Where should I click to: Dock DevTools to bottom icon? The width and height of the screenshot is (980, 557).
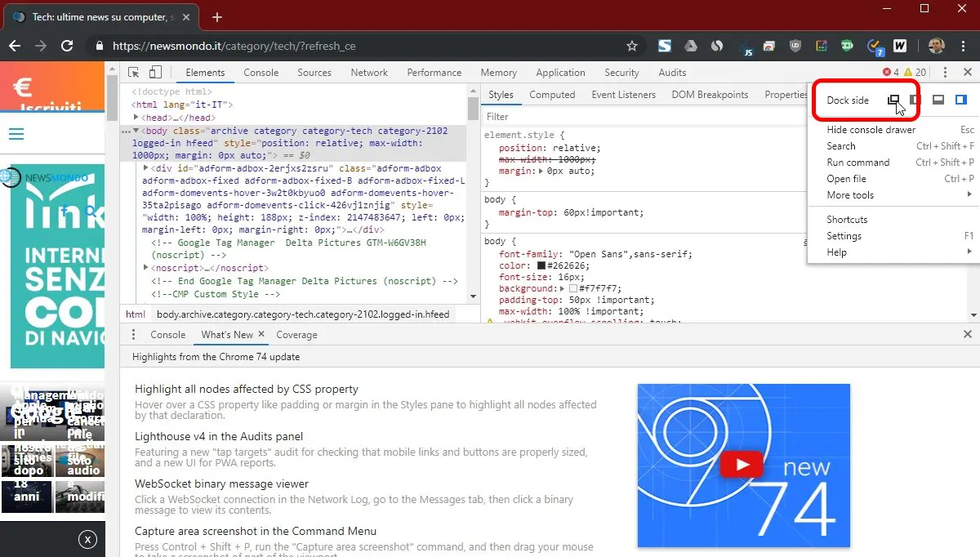(939, 100)
